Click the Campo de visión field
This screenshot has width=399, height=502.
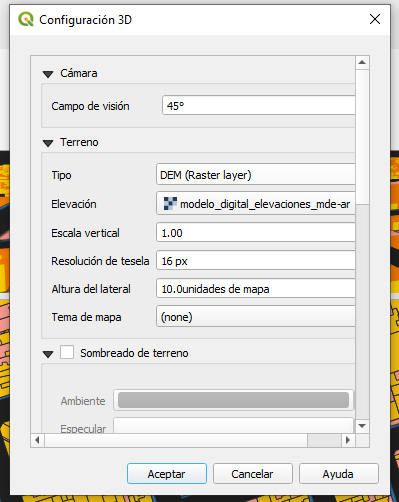tap(259, 106)
